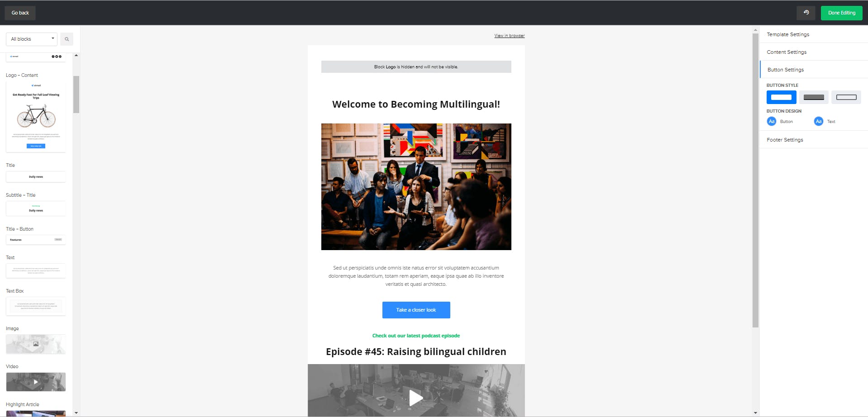Open the All blocks dropdown
868x417 pixels.
(x=32, y=39)
